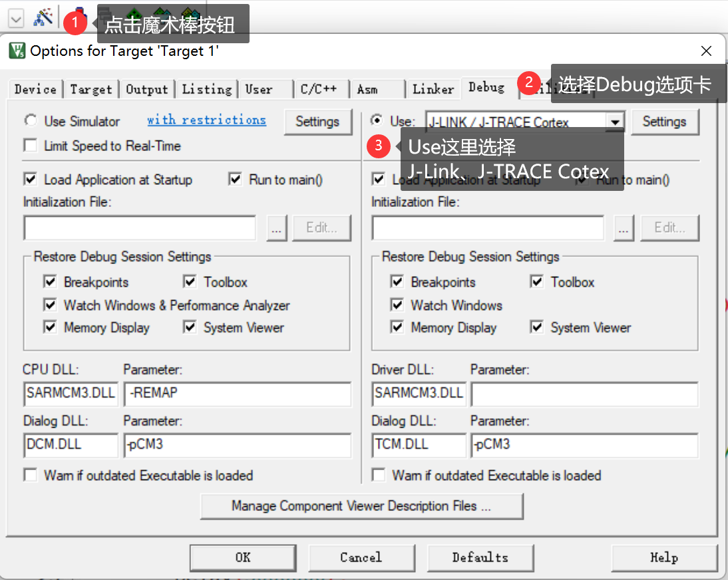Screen dimensions: 728x580
Task: Browse for J-Link Initialization File with '...' button
Action: coord(624,227)
